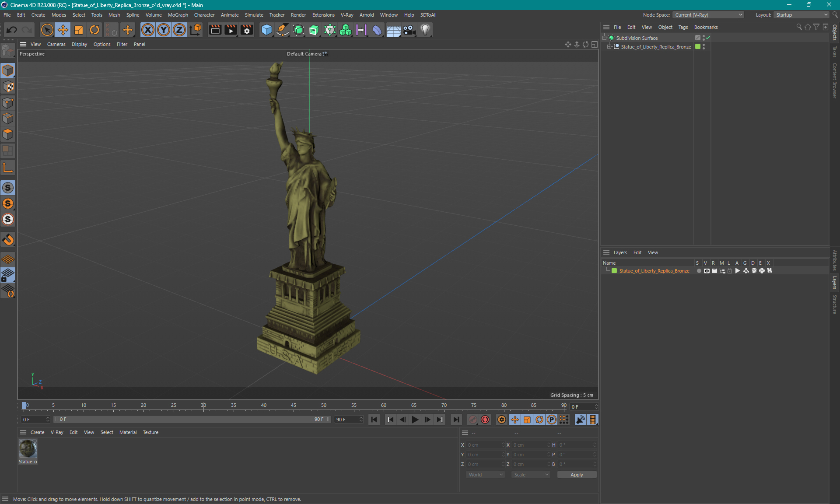Activate the Scale tool
Screen dimensions: 840x504
pos(79,30)
